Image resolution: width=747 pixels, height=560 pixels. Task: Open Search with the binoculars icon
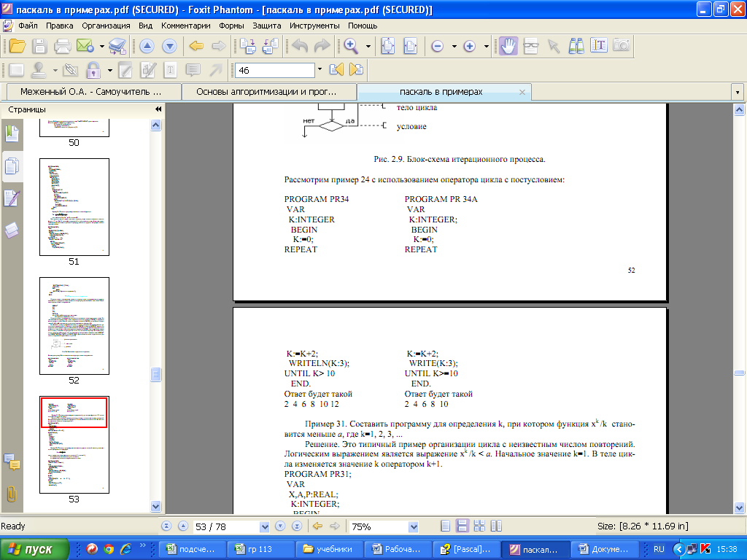pyautogui.click(x=576, y=46)
